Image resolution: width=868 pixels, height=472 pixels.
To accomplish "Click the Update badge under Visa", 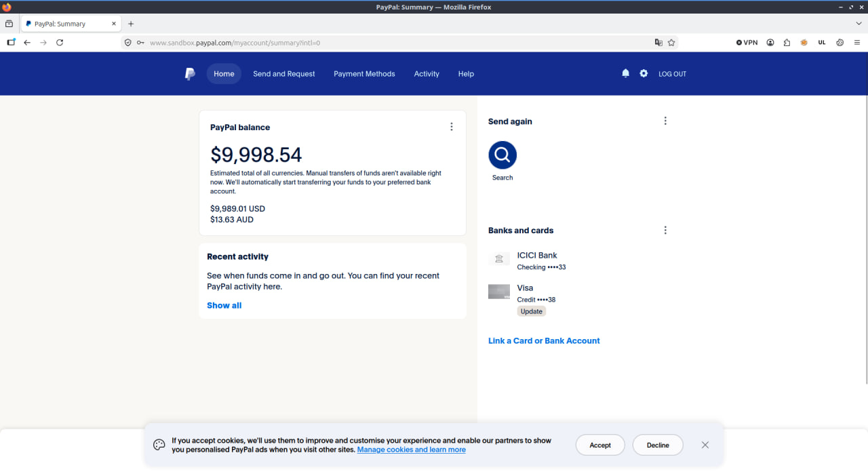I will [x=532, y=311].
